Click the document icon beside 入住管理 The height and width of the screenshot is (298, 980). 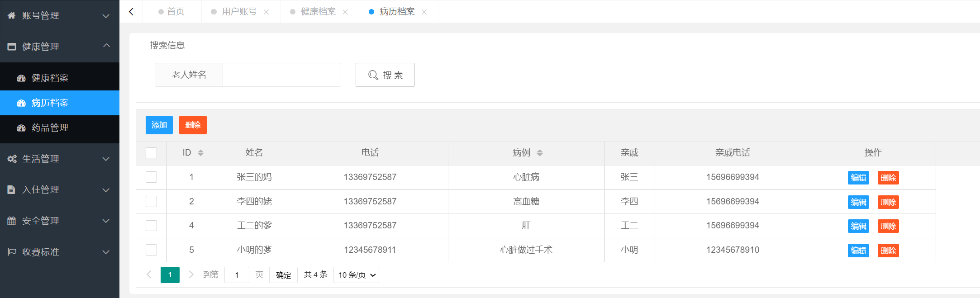(12, 190)
